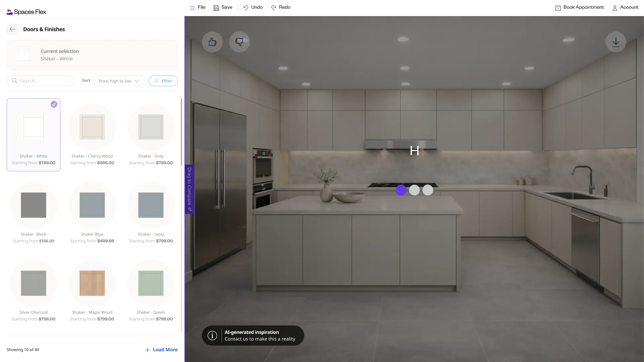Click 'Contact us to make this a reality'

click(260, 339)
